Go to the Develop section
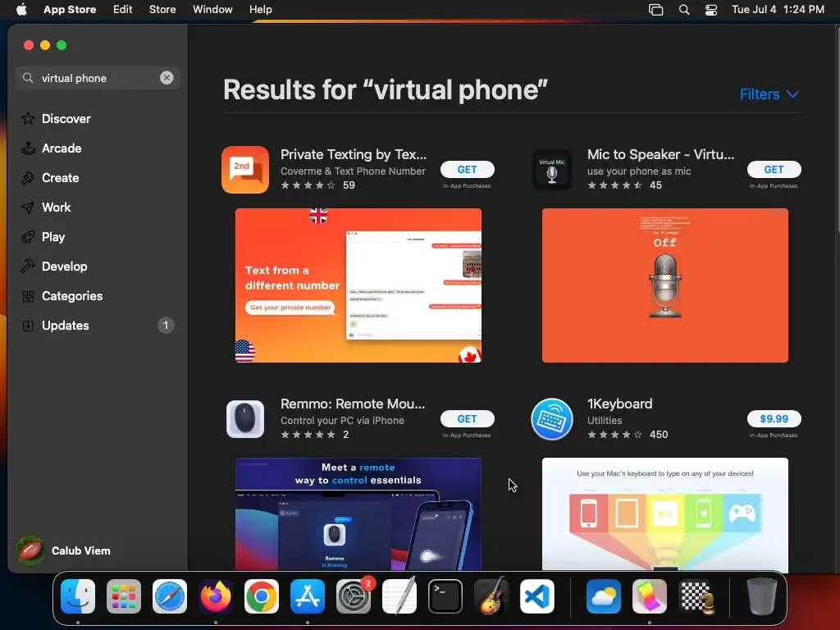This screenshot has width=840, height=630. pos(64,267)
